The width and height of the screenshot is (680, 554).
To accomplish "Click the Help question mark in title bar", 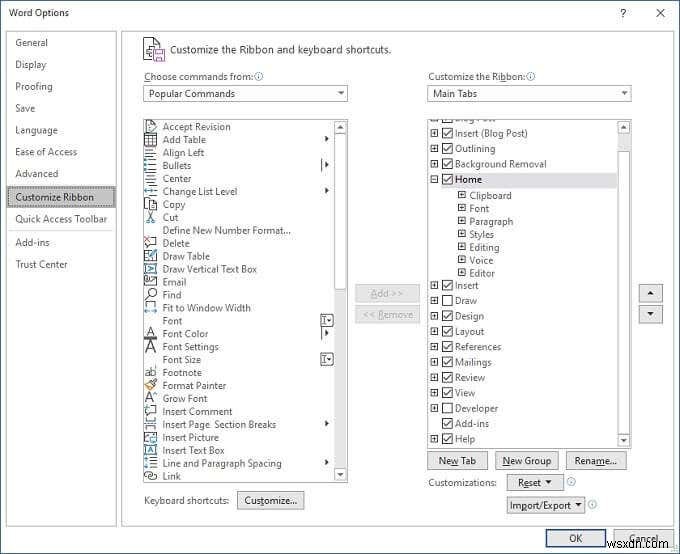I will coord(623,13).
